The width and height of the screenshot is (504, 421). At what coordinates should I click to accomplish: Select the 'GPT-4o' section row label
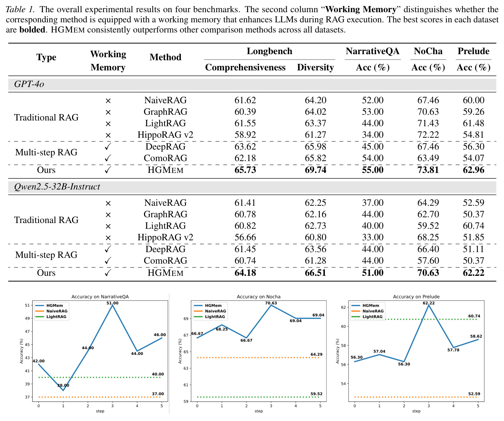29,84
